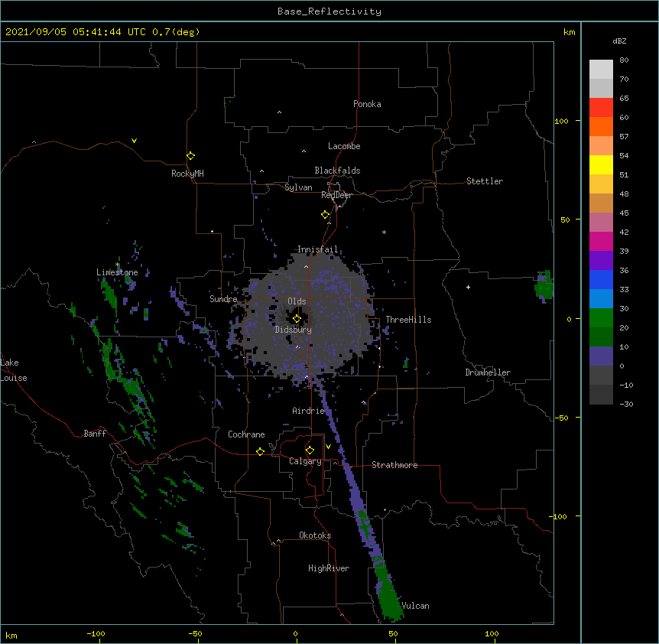Viewport: 659px width, 644px height.
Task: Click the Airdrie city label
Action: pos(309,411)
